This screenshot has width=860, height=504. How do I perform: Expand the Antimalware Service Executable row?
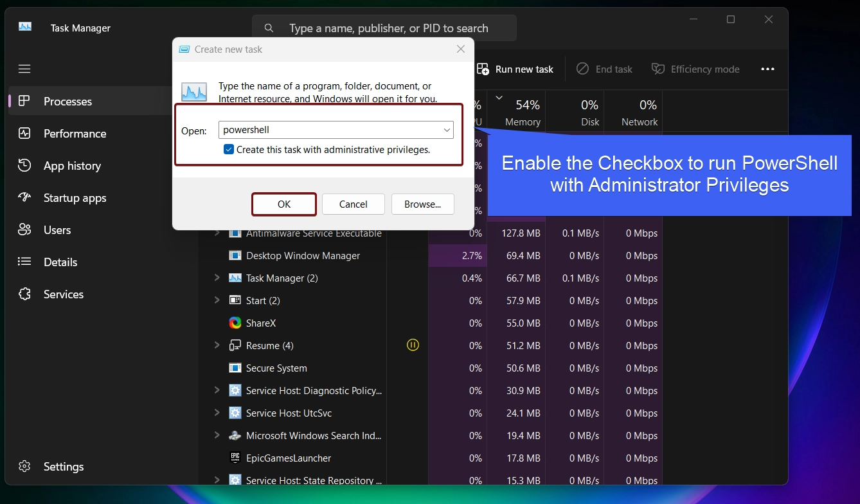coord(217,233)
